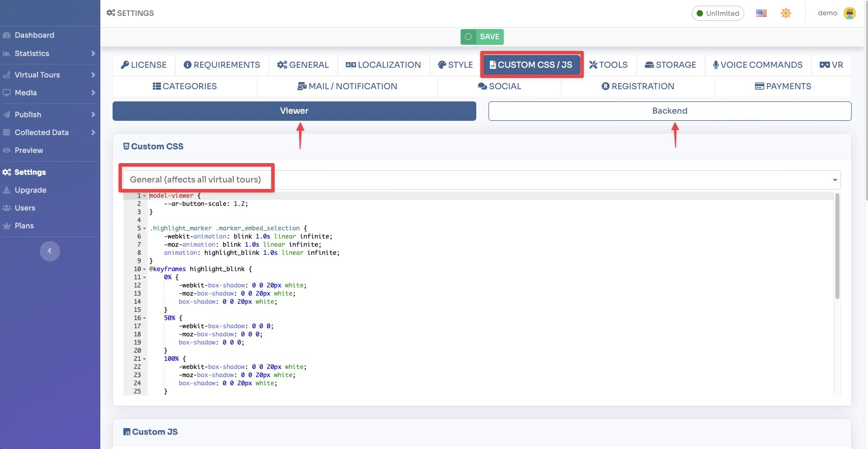
Task: Click the 'Custom CSS' section heading
Action: click(x=153, y=146)
